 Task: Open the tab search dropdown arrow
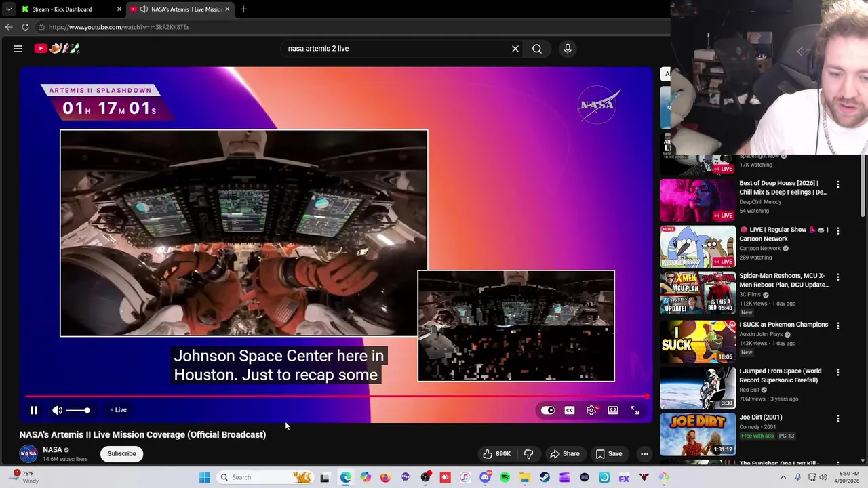pos(9,9)
